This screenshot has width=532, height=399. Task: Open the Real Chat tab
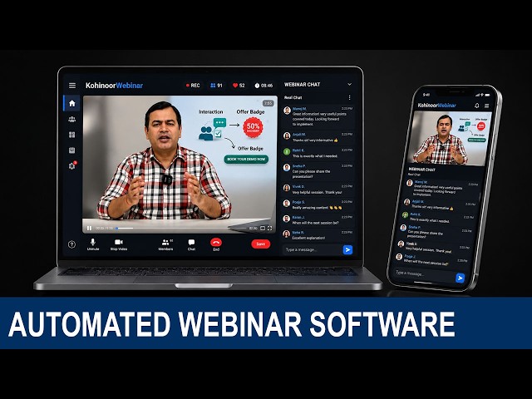click(293, 98)
